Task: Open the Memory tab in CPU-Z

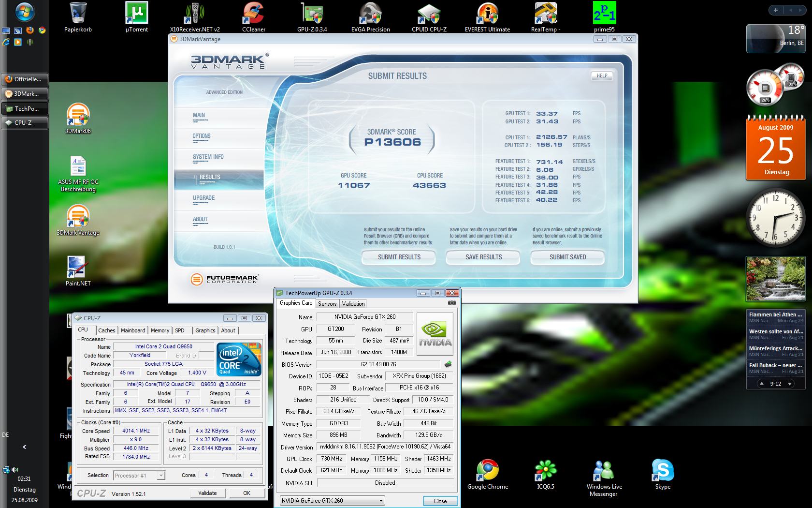Action: point(160,330)
